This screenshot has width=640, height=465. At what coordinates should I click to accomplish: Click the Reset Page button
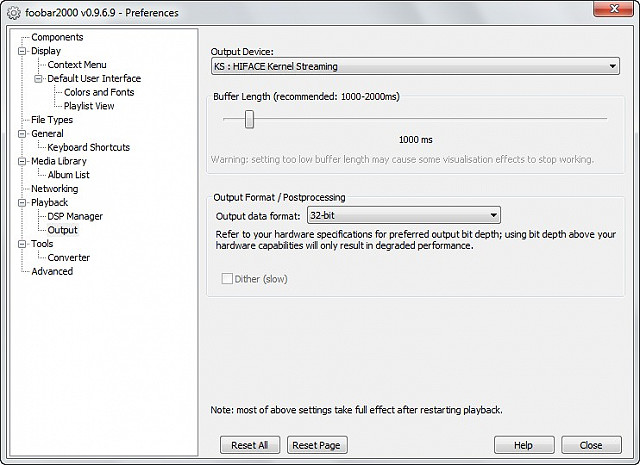[x=317, y=445]
